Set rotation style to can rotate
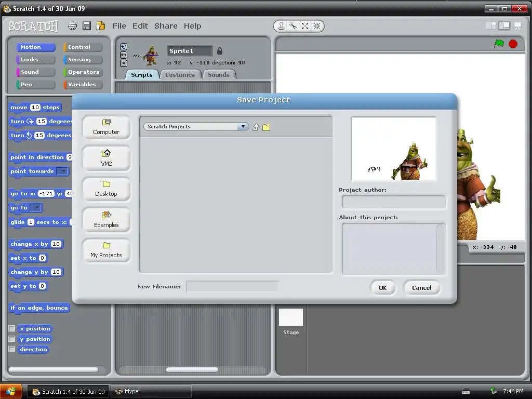Image resolution: width=532 pixels, height=399 pixels. (124, 47)
